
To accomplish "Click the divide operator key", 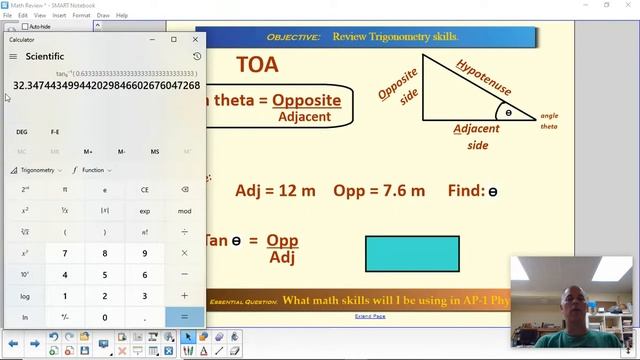I will tap(184, 232).
